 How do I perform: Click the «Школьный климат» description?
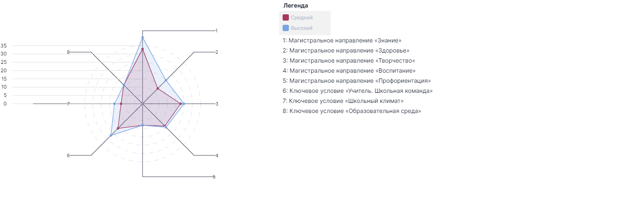tap(343, 101)
